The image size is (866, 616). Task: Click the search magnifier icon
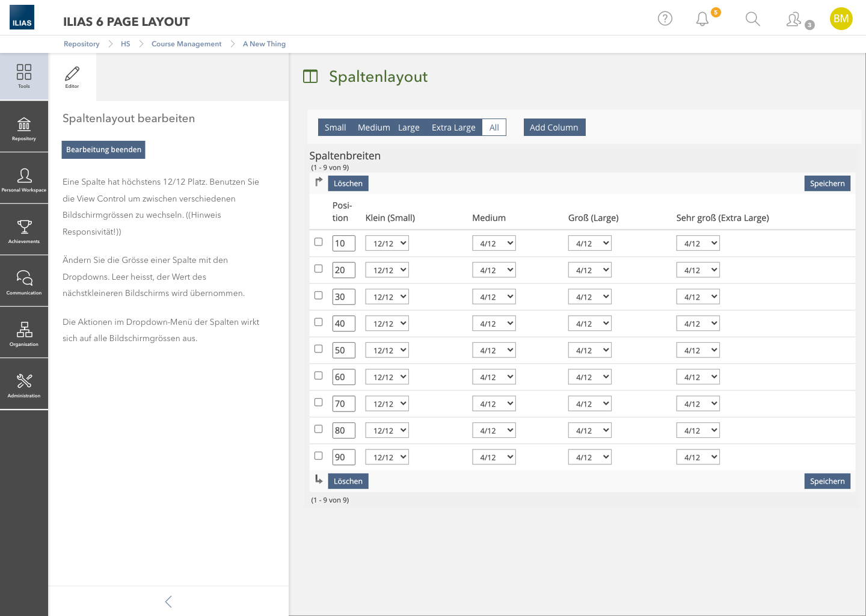click(752, 19)
